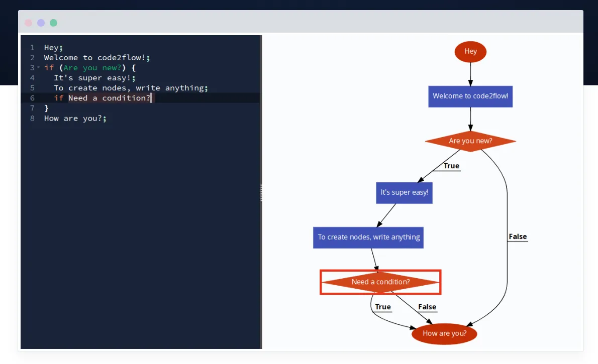Click the 'Are you new?' decision diamond
This screenshot has width=598, height=364.
470,141
